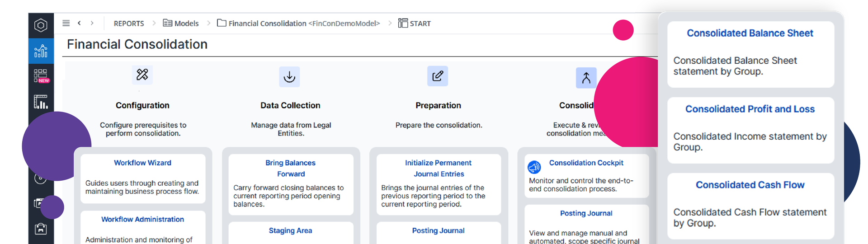Open the Workflow Administration link
868x244 pixels.
142,219
